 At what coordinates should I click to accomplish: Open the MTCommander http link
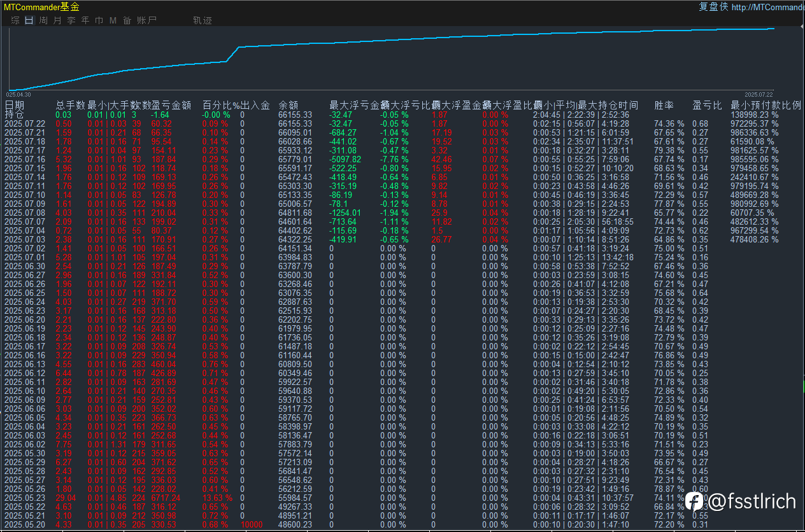[768, 7]
